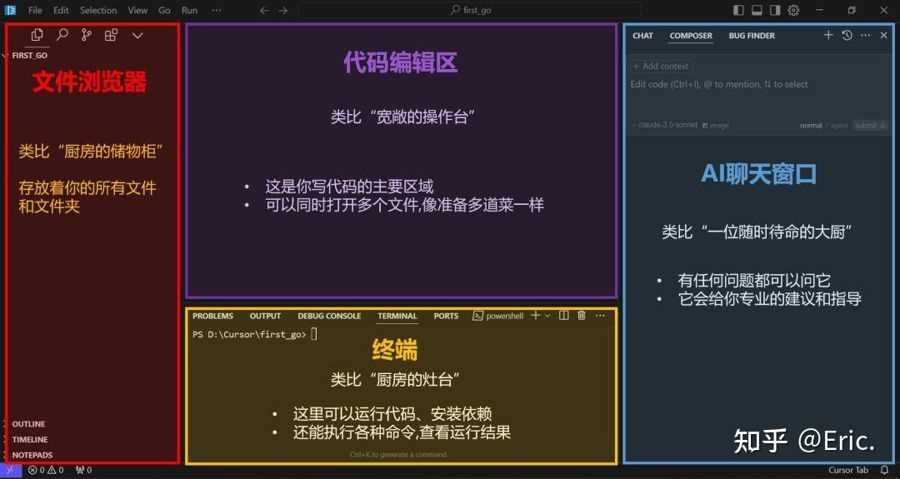This screenshot has height=479, width=900.
Task: Show more menus via title bar ellipsis
Action: (216, 10)
